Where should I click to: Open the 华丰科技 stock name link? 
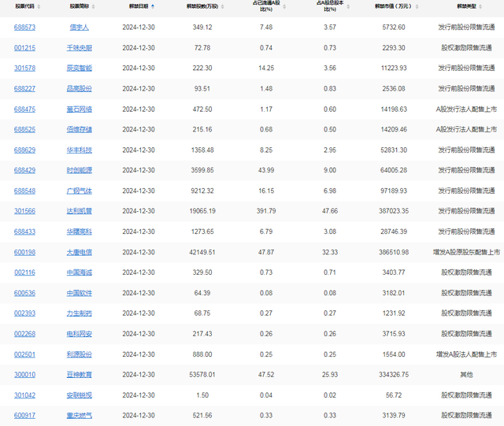click(80, 150)
